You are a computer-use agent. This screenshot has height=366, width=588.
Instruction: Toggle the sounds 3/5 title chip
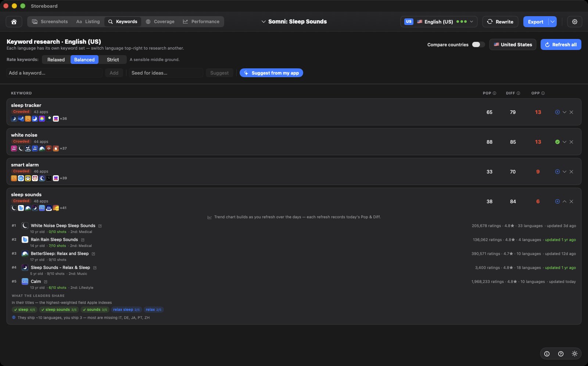95,310
